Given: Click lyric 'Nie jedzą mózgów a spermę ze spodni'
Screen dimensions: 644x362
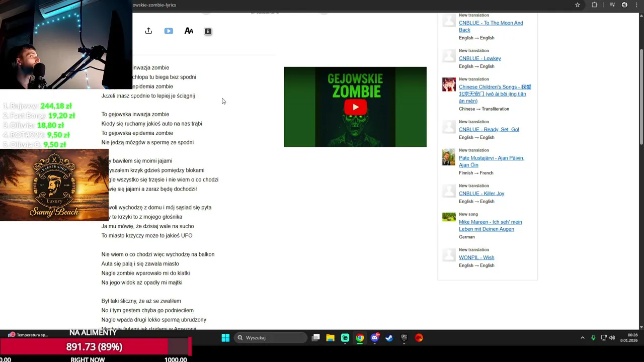Looking at the screenshot, I should [x=147, y=142].
